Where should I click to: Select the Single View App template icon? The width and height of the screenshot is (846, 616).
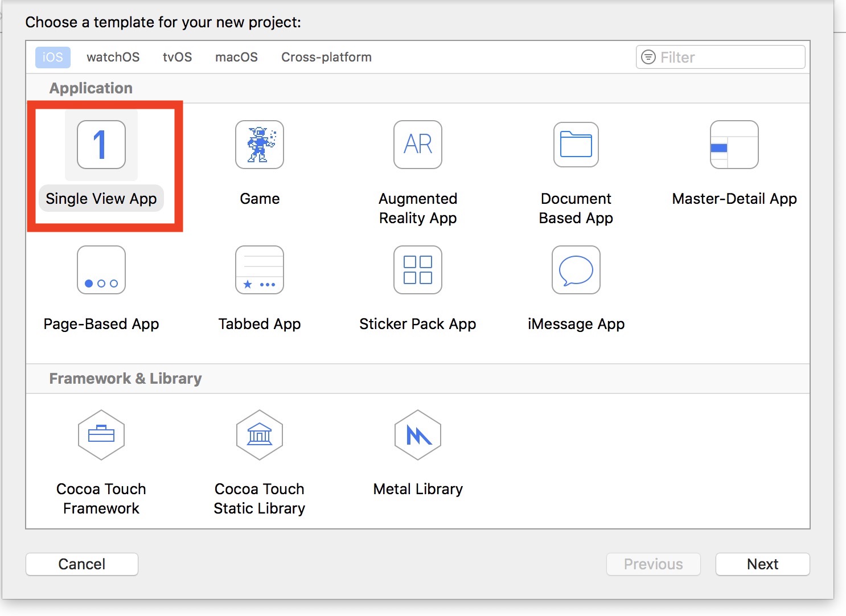click(x=101, y=145)
